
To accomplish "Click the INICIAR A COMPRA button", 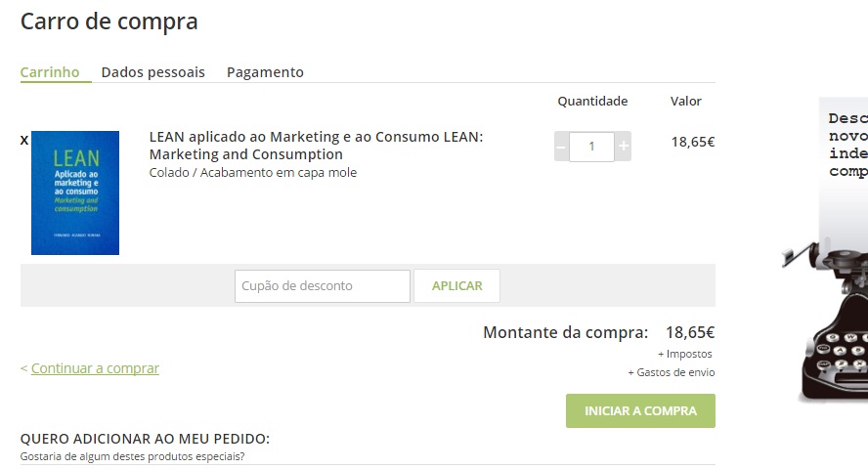I will point(640,410).
